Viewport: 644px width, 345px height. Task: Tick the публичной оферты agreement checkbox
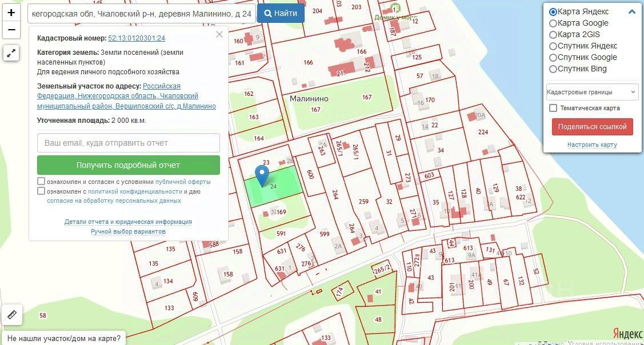tap(41, 181)
